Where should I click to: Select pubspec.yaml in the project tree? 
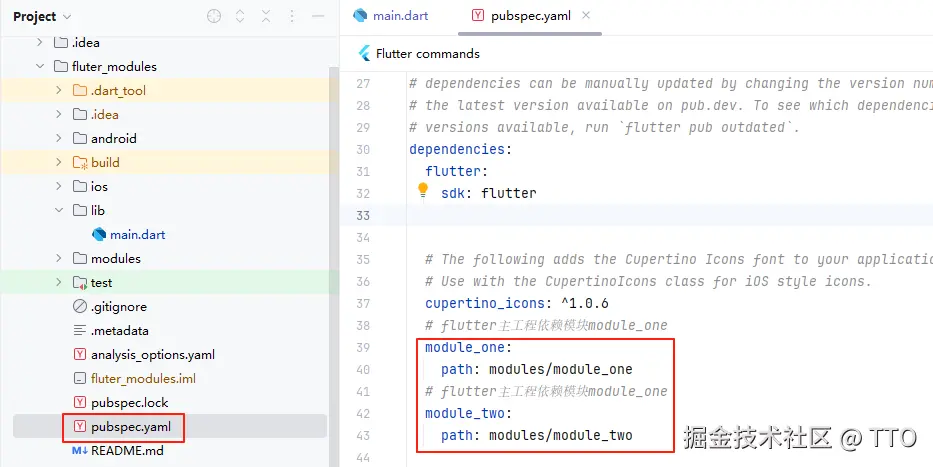coord(131,427)
